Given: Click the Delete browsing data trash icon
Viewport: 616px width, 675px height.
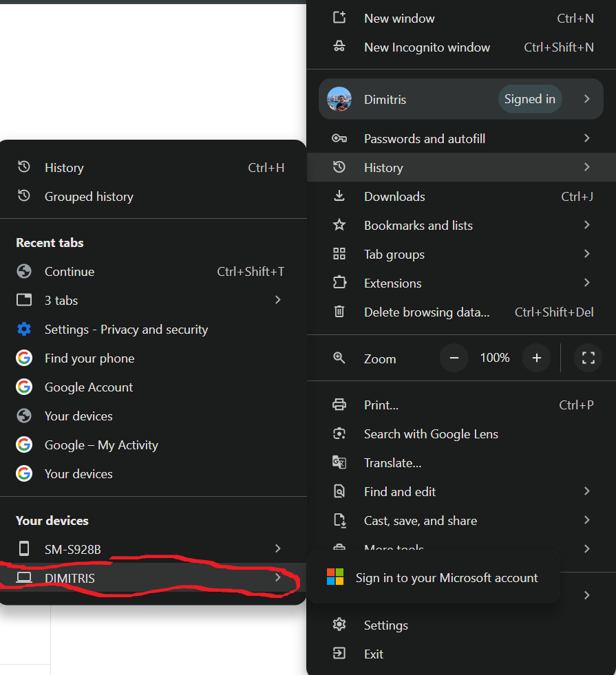Looking at the screenshot, I should click(339, 311).
